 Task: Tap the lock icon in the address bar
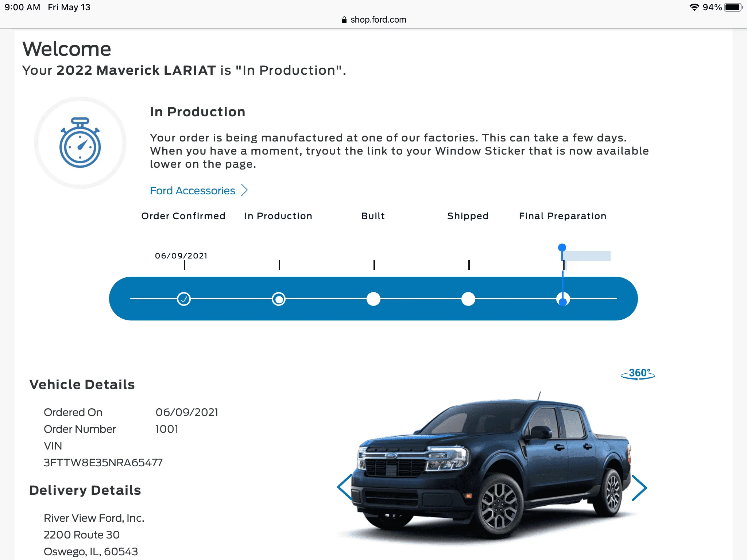(x=344, y=20)
